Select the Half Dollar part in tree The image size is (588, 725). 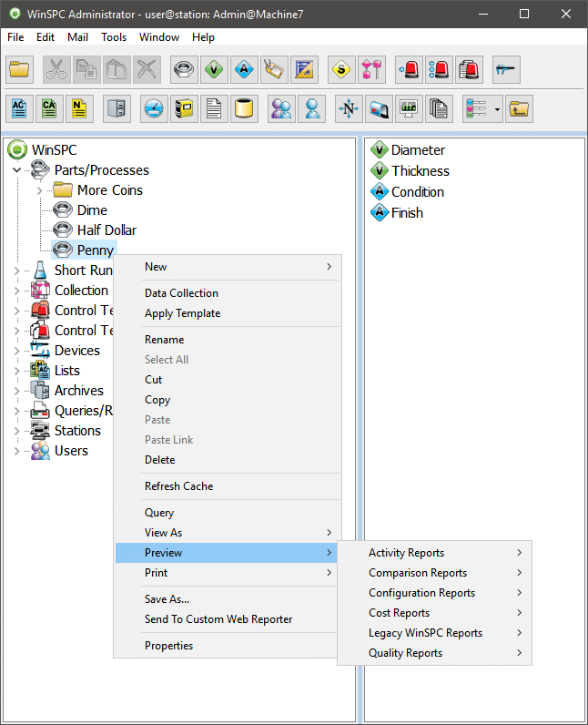(x=106, y=230)
